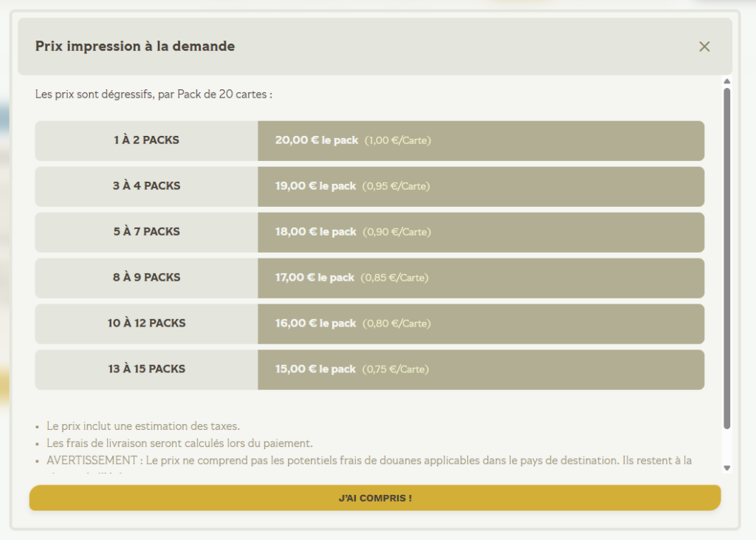This screenshot has width=756, height=540.
Task: Select the 3 À 4 PACKS tier label
Action: pyautogui.click(x=146, y=186)
